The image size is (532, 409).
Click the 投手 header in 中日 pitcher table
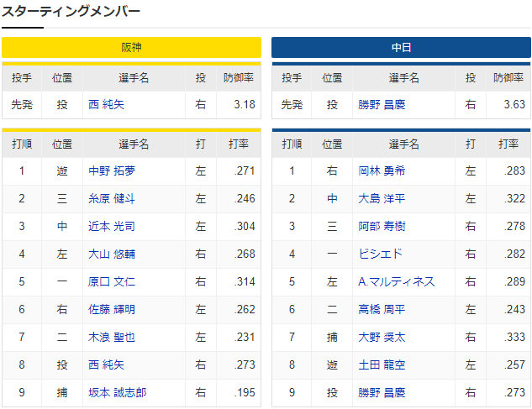292,78
